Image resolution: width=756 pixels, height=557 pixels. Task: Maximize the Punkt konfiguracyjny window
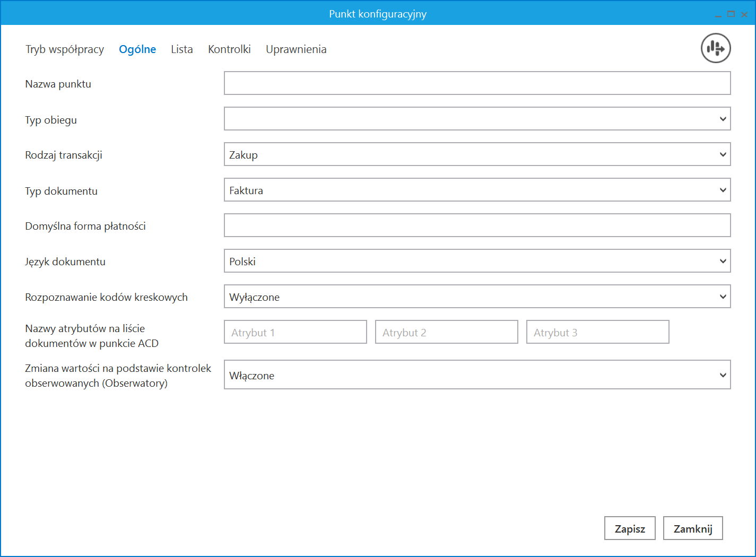pyautogui.click(x=731, y=14)
